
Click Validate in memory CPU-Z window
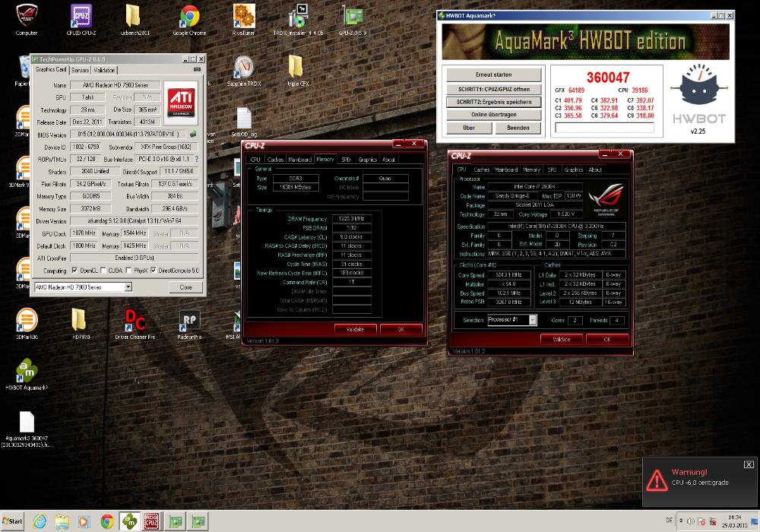click(x=355, y=330)
